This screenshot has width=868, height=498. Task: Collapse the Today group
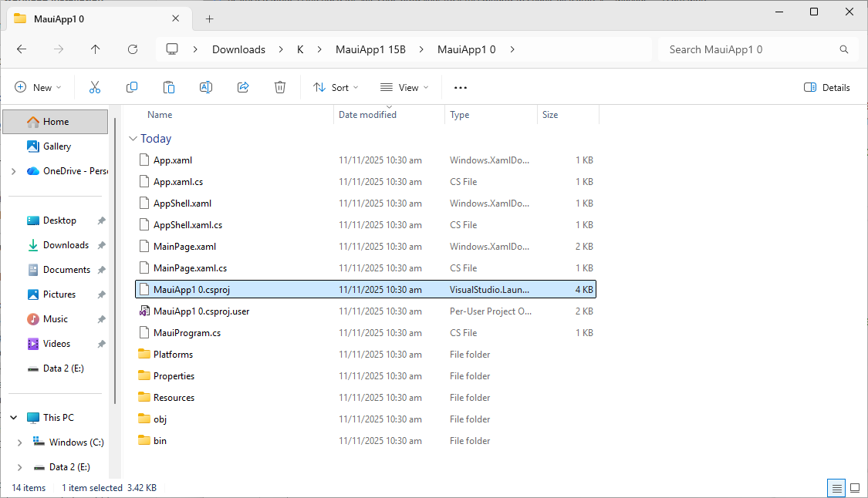coord(133,138)
